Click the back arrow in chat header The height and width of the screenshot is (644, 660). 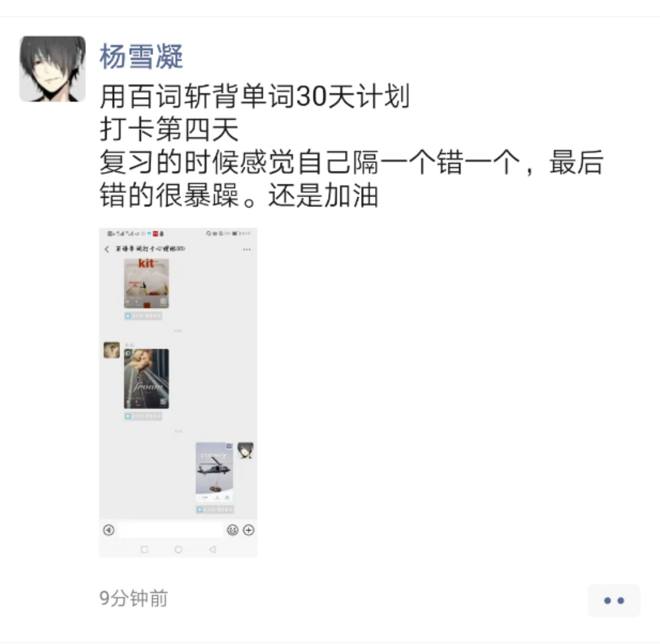[x=107, y=249]
